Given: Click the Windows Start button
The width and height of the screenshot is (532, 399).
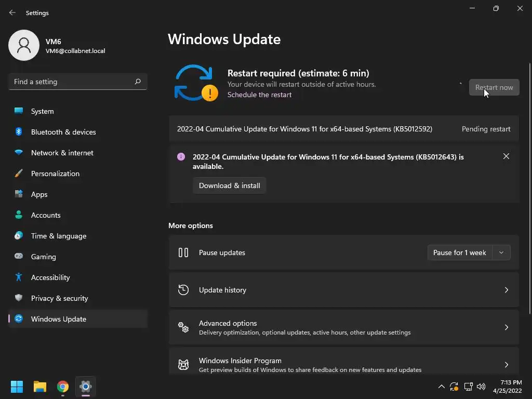Looking at the screenshot, I should point(17,387).
